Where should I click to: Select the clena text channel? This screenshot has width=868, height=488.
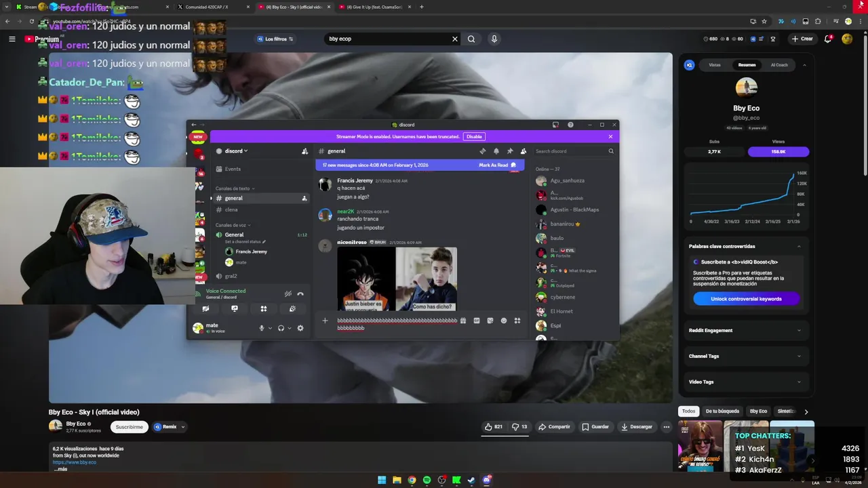click(x=260, y=209)
